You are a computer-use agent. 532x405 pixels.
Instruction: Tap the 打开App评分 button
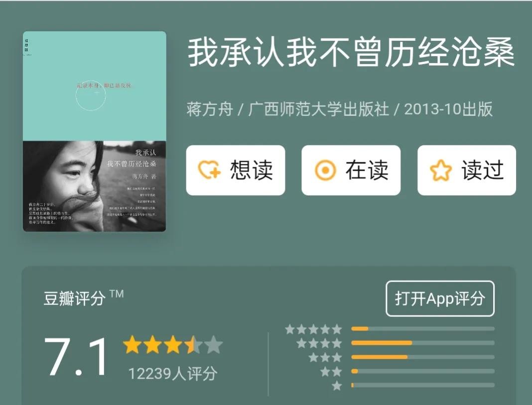pyautogui.click(x=440, y=299)
